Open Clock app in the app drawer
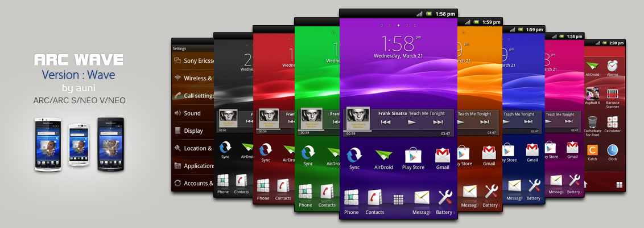This screenshot has height=228, width=644. tap(612, 152)
